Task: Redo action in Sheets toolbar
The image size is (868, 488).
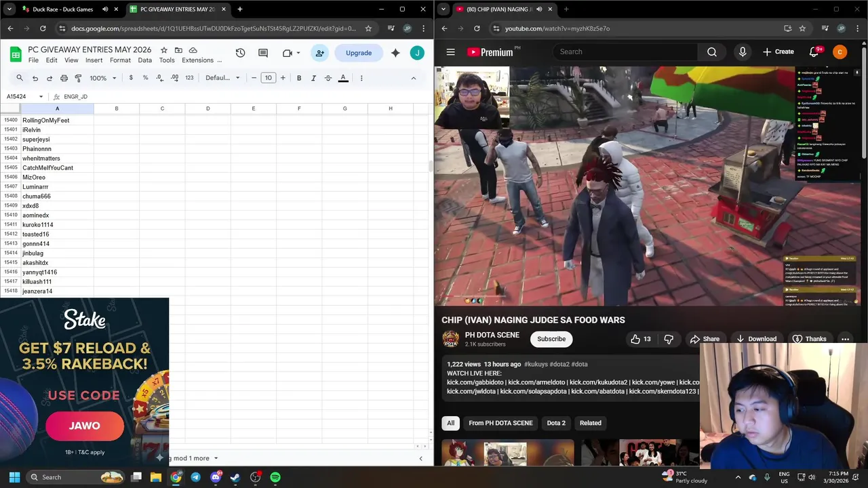Action: pos(50,78)
